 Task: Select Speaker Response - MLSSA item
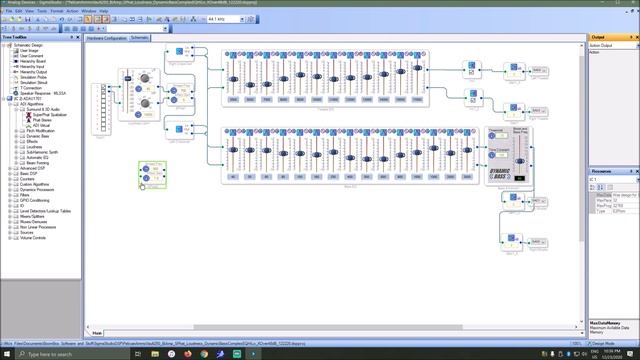point(43,93)
